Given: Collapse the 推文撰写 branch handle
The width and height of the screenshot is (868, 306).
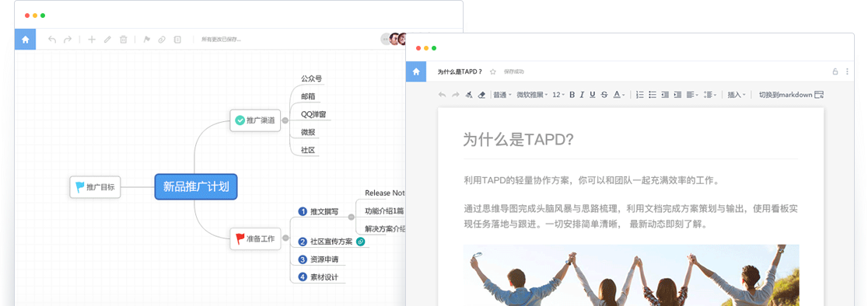Looking at the screenshot, I should point(351,217).
